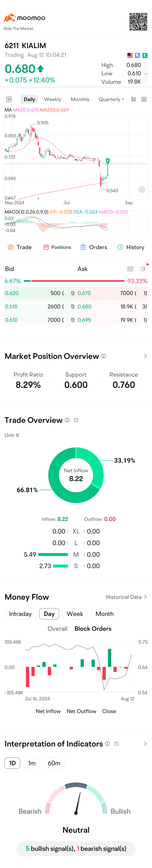Open the candlestick chart type icon

click(134, 99)
